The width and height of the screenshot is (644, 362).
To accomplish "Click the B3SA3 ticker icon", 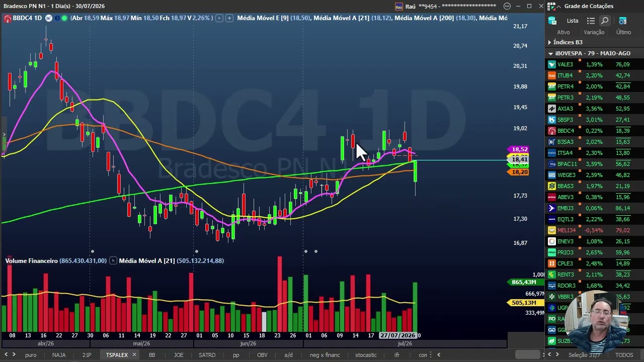I will point(552,142).
